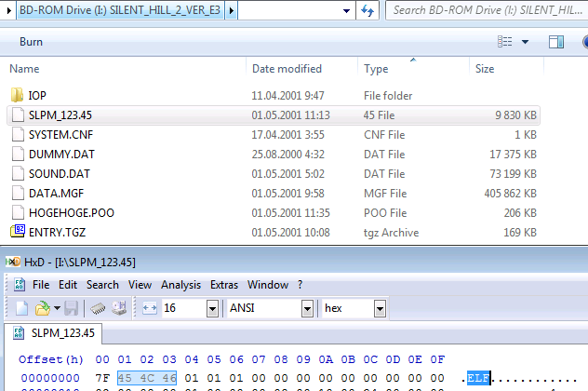Click the 9 830 KB size value

point(515,115)
